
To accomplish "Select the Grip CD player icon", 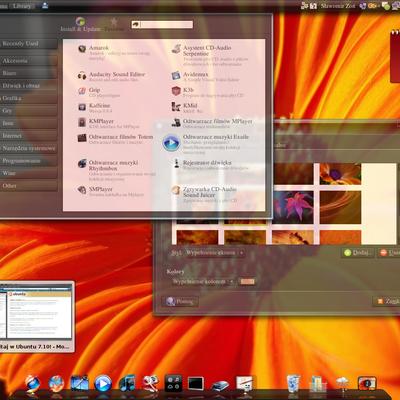I will (82, 91).
